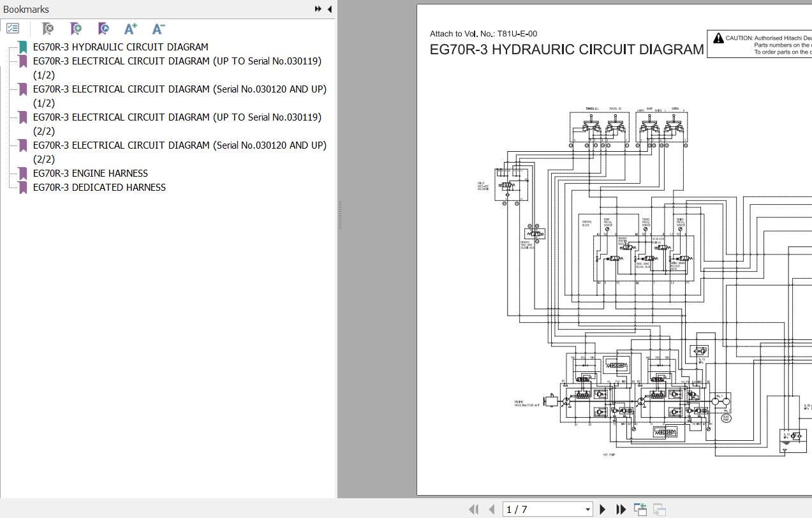The width and height of the screenshot is (812, 518).
Task: Open the page number dropdown arrow
Action: click(587, 509)
